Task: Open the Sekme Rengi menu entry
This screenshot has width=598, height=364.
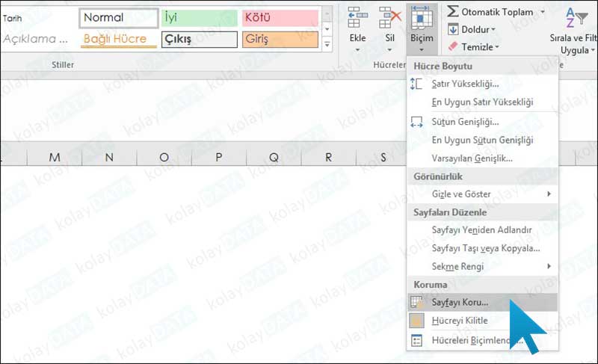Action: pos(482,266)
